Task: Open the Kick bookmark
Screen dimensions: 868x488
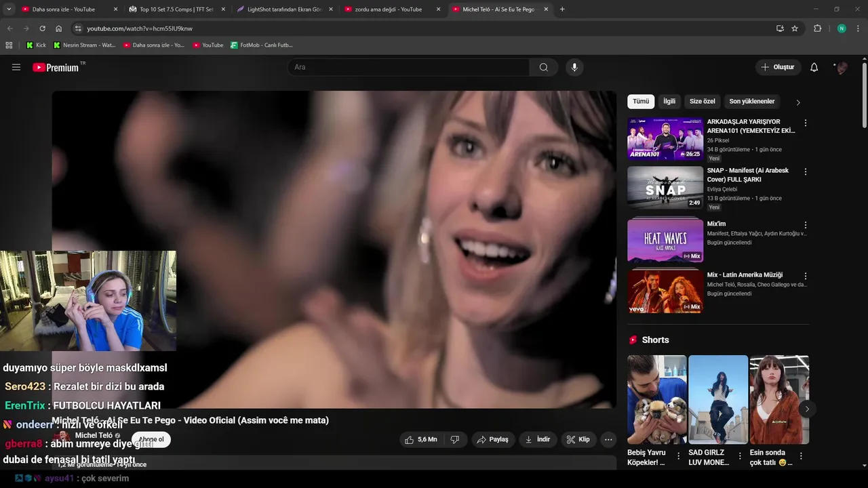Action: (36, 45)
